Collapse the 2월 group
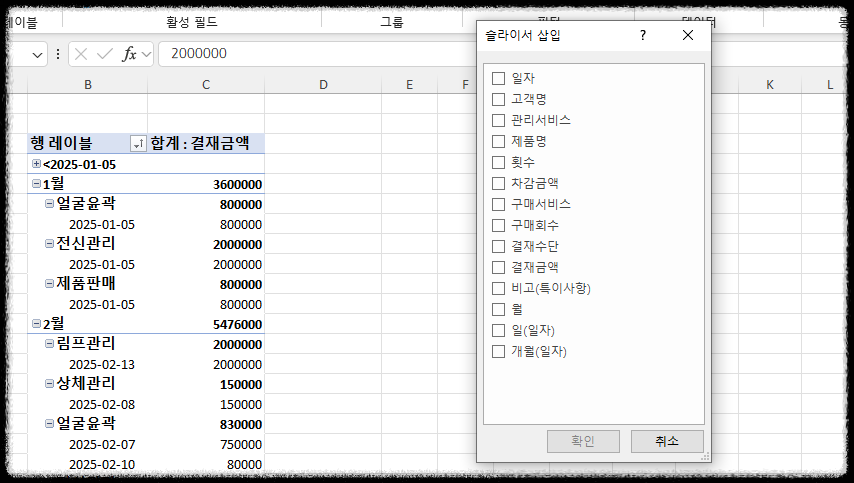854x483 pixels. pos(36,324)
